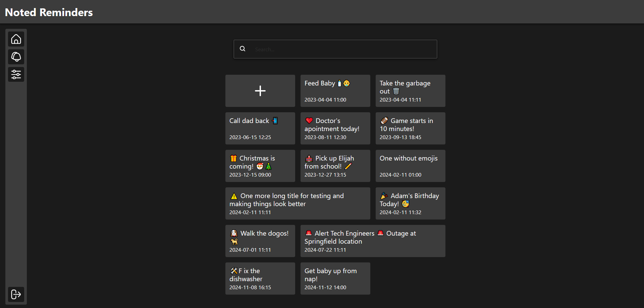The image size is (644, 308).
Task: Open the Feed Baby reminder
Action: [x=335, y=91]
